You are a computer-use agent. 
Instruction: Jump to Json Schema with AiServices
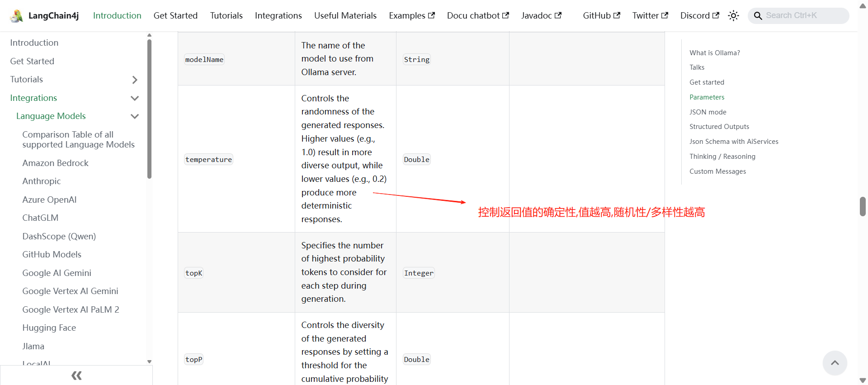734,142
